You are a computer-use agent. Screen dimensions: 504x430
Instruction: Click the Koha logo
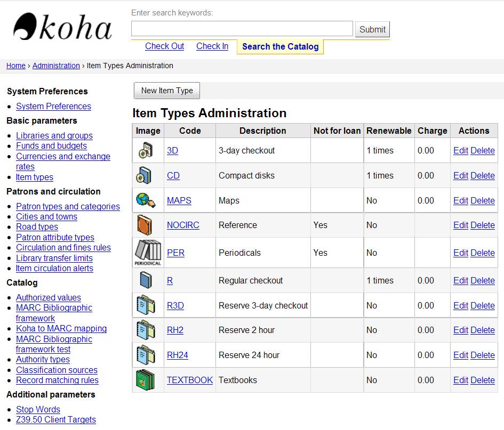pyautogui.click(x=62, y=27)
